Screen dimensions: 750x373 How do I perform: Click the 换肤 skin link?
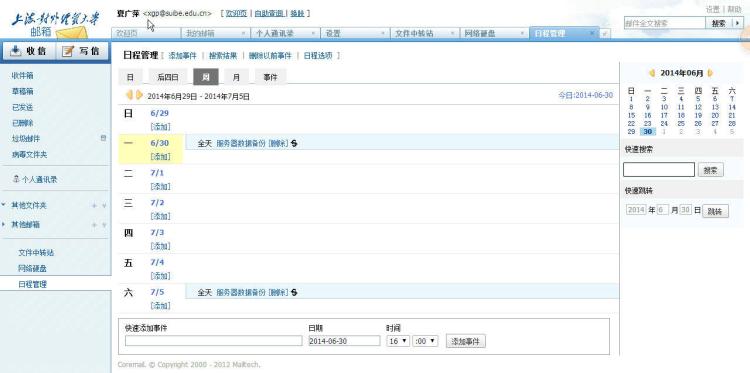(x=297, y=13)
